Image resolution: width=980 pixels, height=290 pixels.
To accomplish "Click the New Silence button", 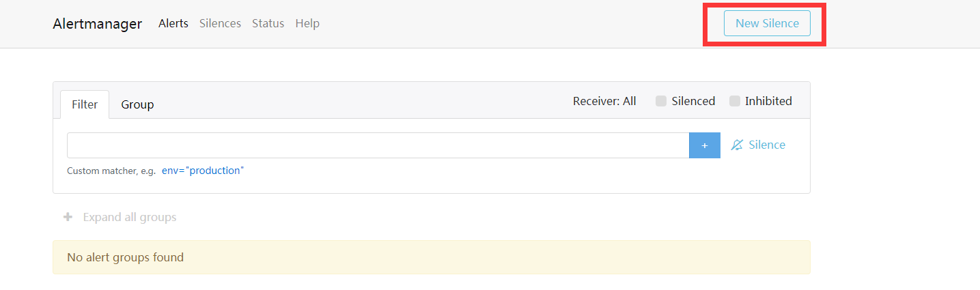I will click(767, 23).
